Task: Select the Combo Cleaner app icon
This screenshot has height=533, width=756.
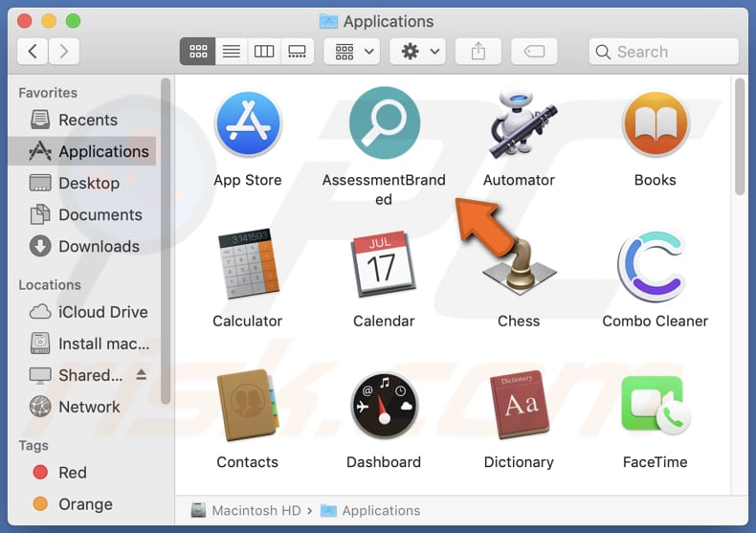Action: [x=653, y=266]
